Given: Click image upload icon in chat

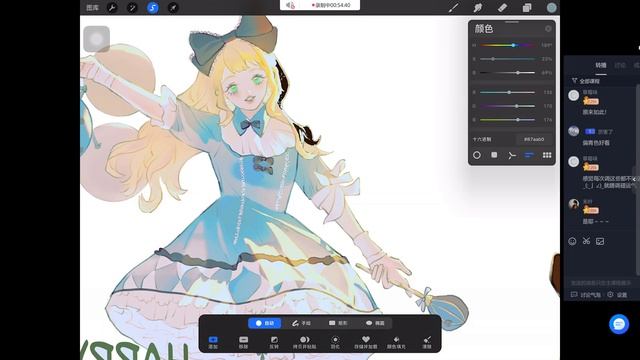Looking at the screenshot, I should pos(600,241).
